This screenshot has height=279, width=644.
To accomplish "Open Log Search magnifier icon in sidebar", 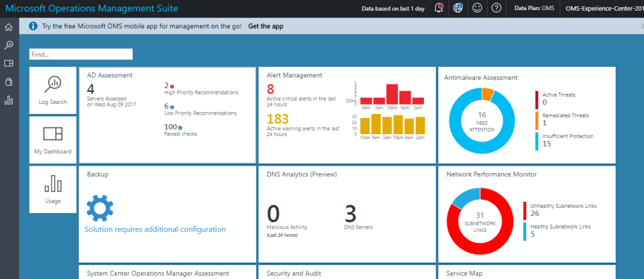I will (x=9, y=45).
